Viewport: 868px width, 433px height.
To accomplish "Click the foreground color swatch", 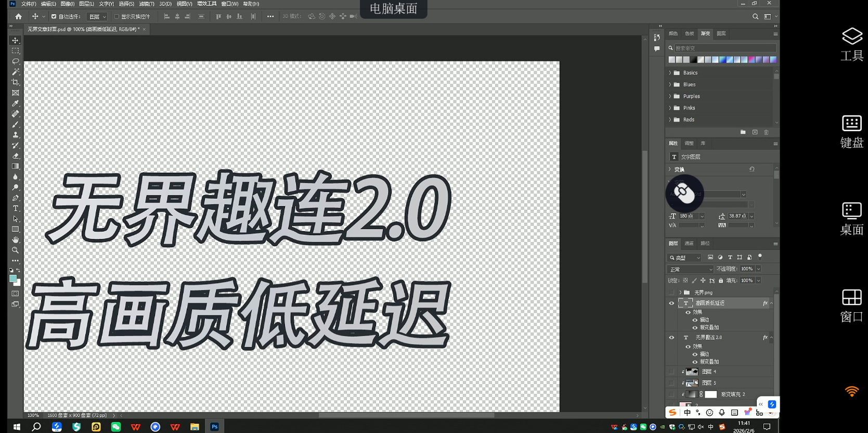I will click(13, 279).
